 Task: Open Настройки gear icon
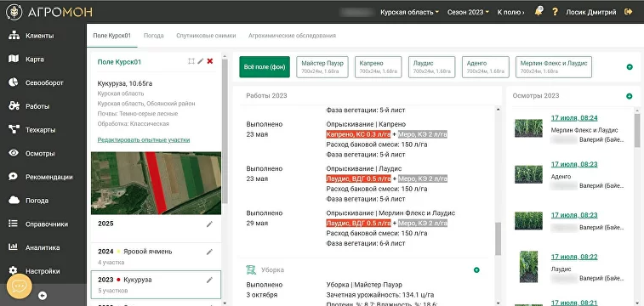[14, 270]
